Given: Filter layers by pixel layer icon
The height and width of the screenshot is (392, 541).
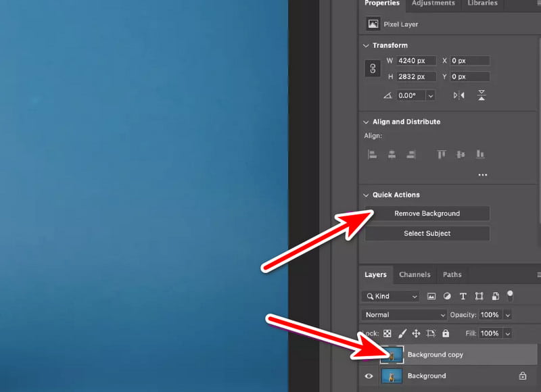Looking at the screenshot, I should tap(431, 296).
